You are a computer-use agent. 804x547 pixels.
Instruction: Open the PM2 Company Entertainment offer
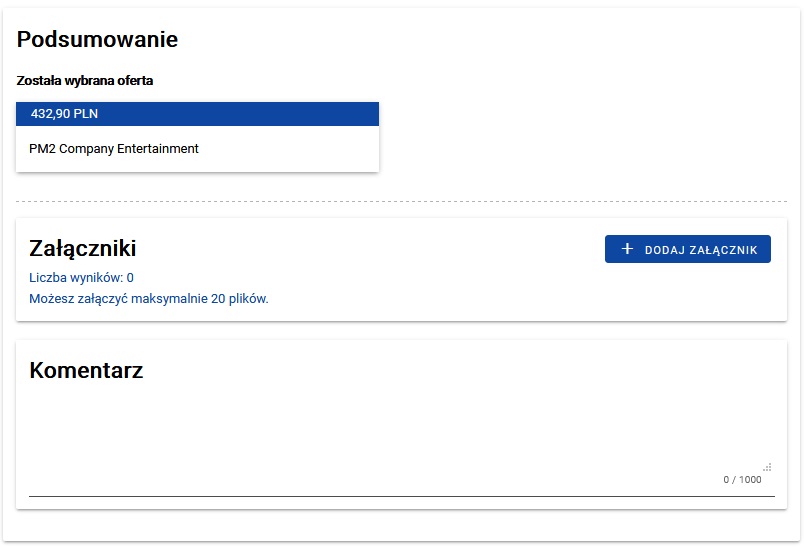pyautogui.click(x=114, y=149)
